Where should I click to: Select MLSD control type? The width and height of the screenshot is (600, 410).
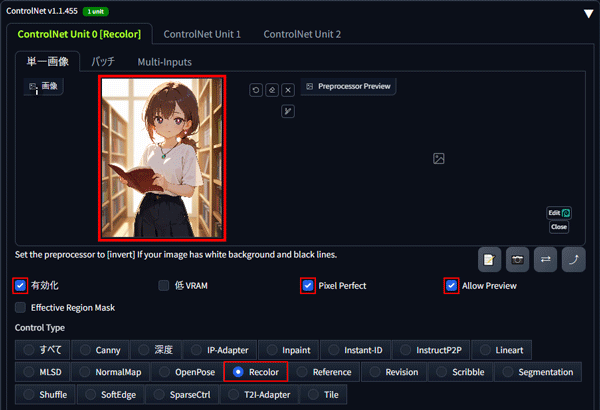tap(42, 372)
